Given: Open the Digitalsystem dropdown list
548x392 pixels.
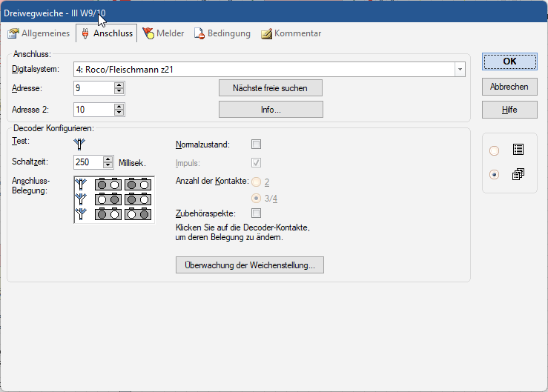Looking at the screenshot, I should [460, 70].
